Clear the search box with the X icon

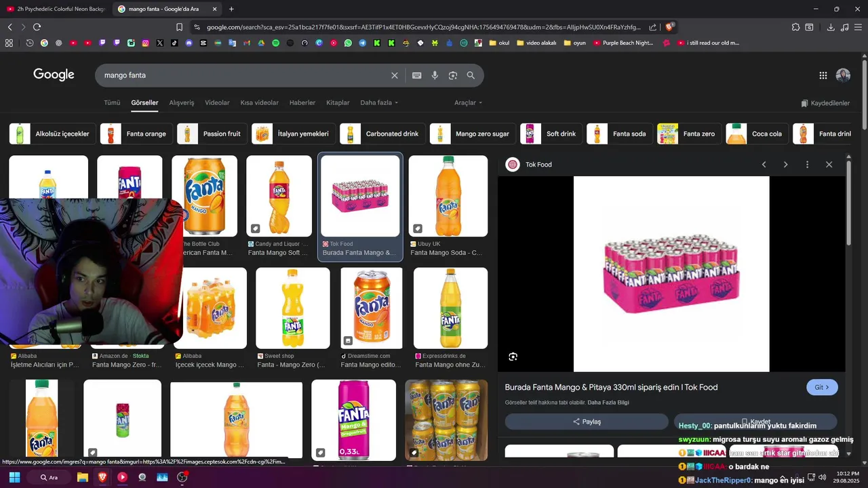click(394, 75)
